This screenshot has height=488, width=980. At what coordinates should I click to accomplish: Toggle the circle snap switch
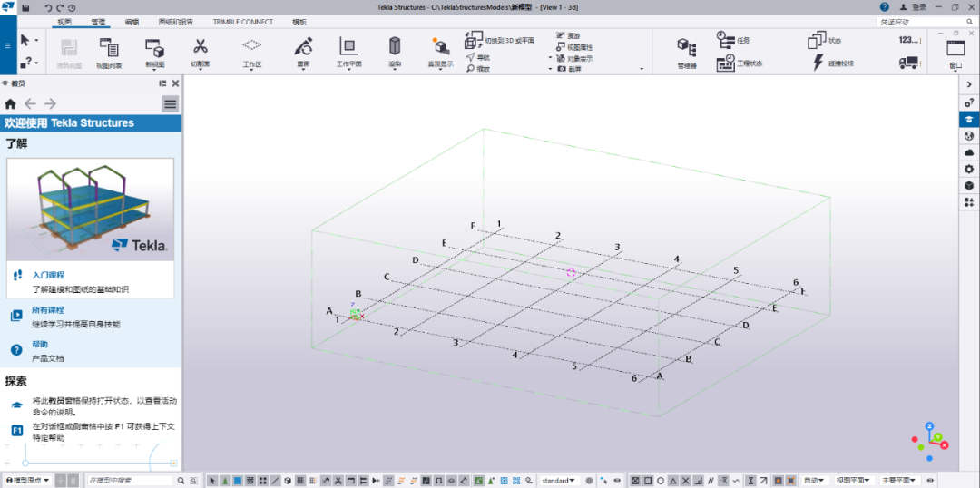coord(660,481)
